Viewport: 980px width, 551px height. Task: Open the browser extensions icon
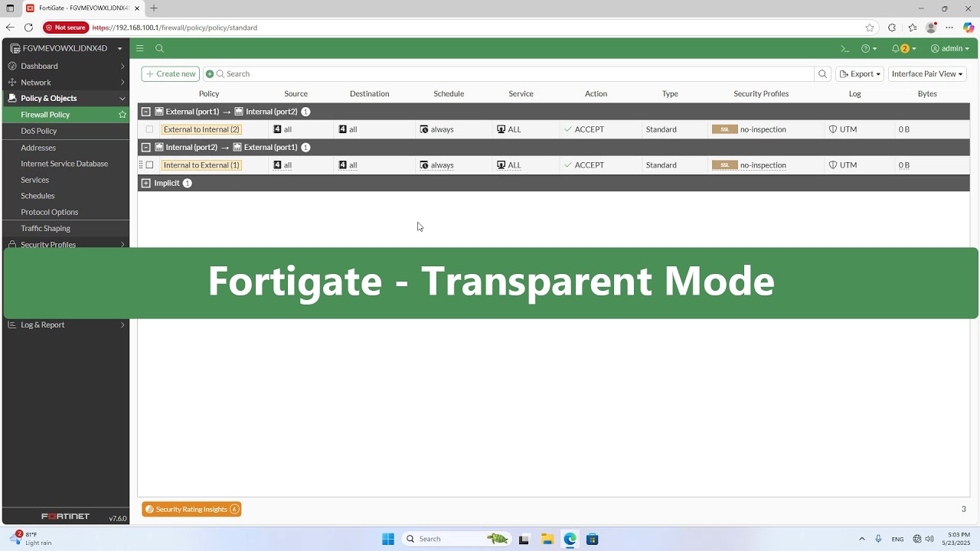pos(892,28)
